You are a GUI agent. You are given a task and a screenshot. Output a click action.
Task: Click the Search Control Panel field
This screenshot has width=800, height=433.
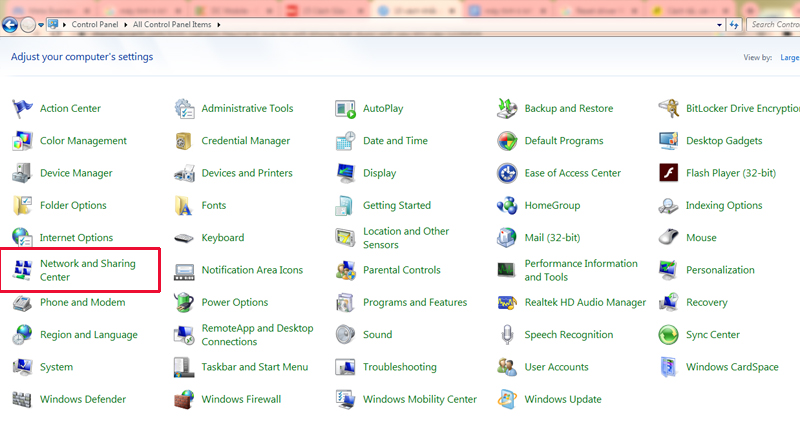[x=773, y=24]
